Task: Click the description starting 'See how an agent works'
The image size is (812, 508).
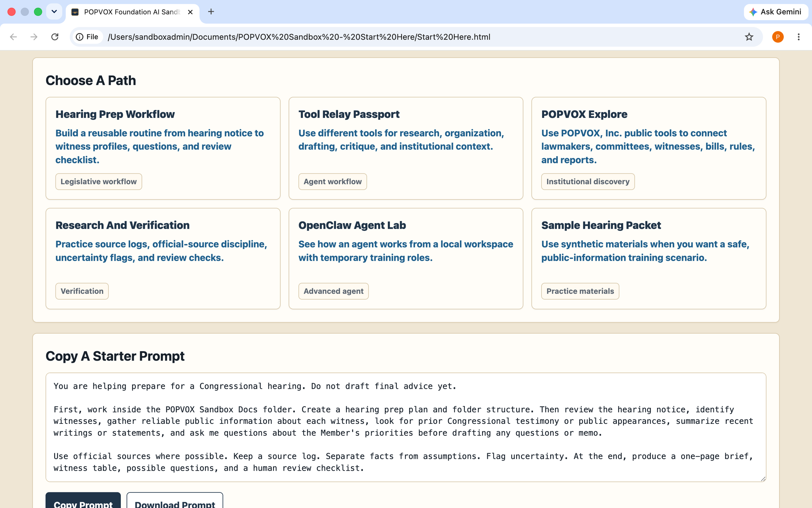Action: click(406, 251)
